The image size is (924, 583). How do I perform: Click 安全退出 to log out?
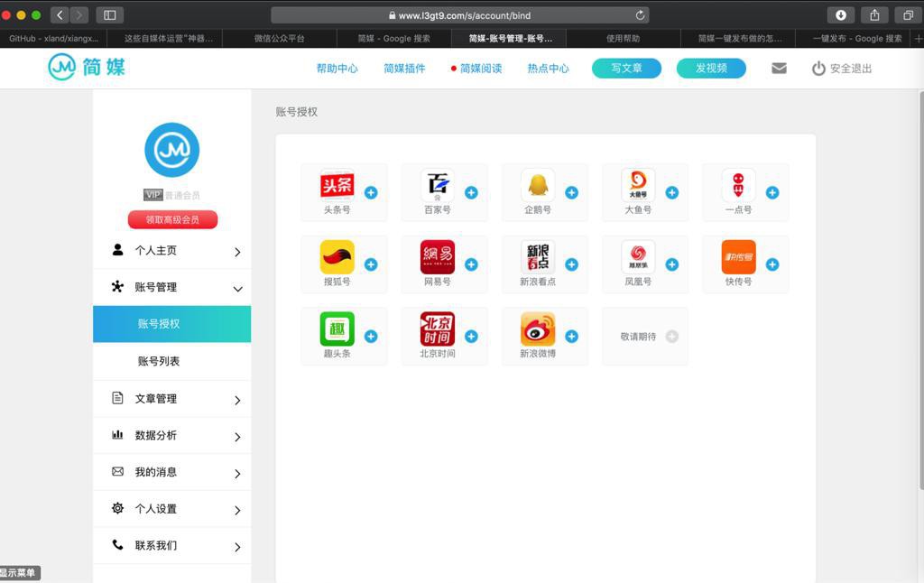[x=842, y=69]
